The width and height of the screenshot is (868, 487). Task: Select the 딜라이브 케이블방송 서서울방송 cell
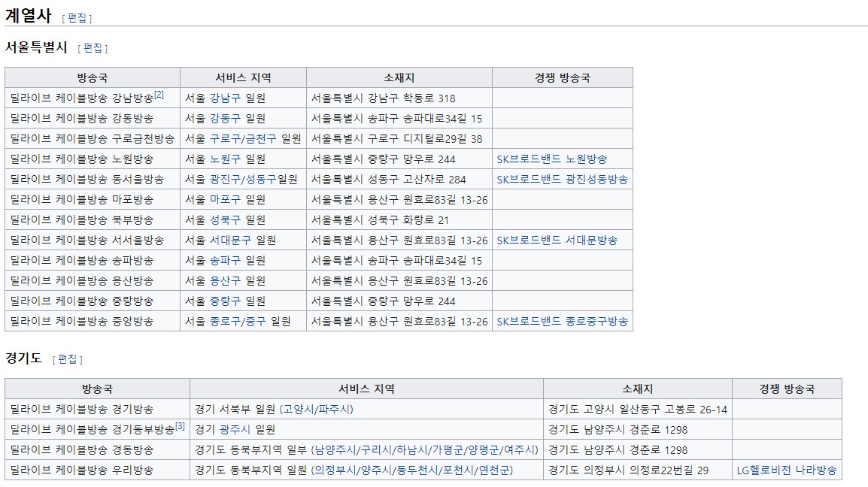point(93,240)
